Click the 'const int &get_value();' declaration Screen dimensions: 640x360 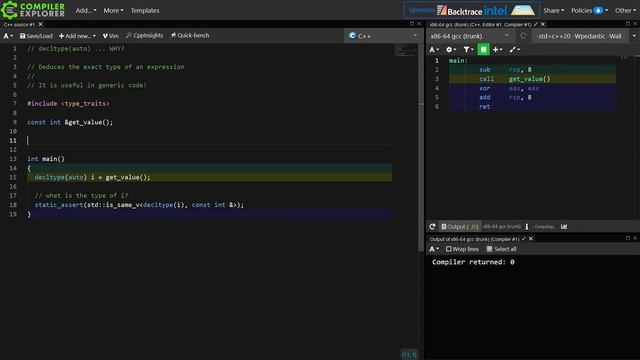(70, 122)
